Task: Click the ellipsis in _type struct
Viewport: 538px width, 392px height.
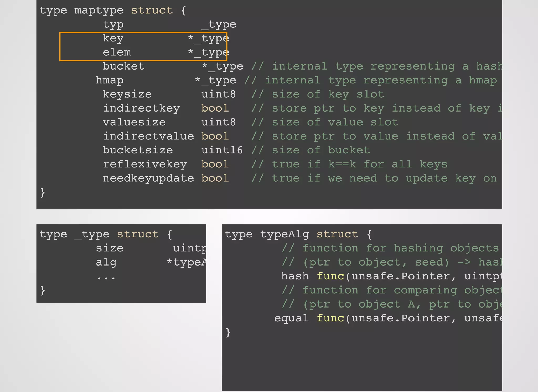Action: click(106, 277)
